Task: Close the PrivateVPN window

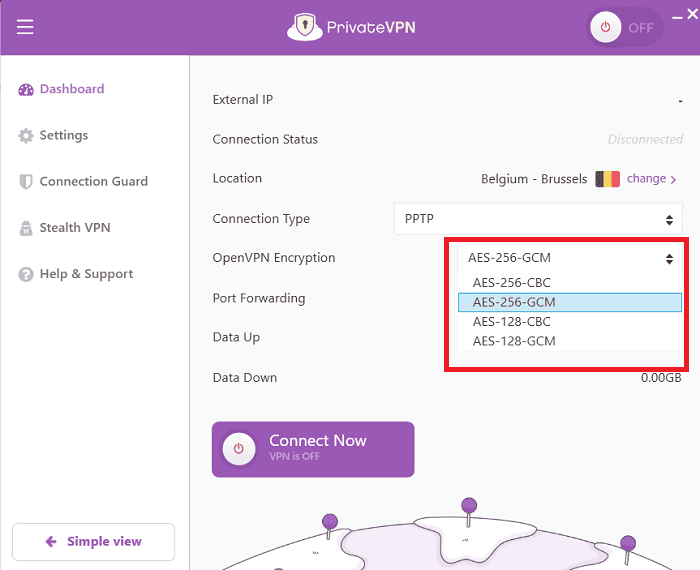Action: click(693, 14)
